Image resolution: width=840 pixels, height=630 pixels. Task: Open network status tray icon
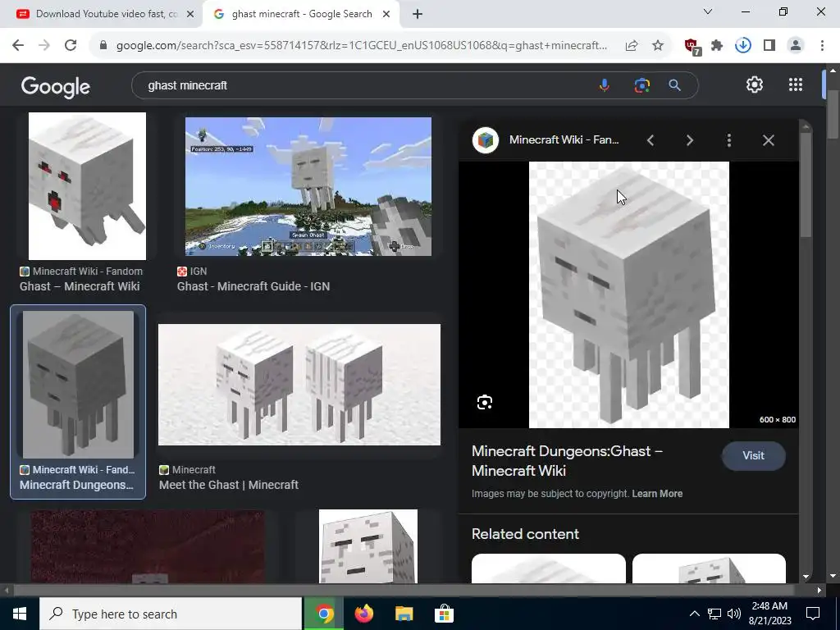[714, 614]
